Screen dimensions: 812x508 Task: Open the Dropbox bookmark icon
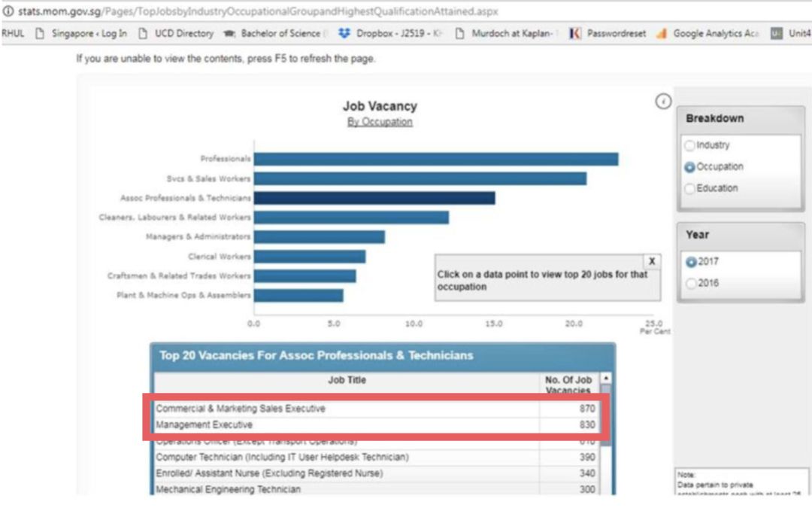pyautogui.click(x=344, y=34)
